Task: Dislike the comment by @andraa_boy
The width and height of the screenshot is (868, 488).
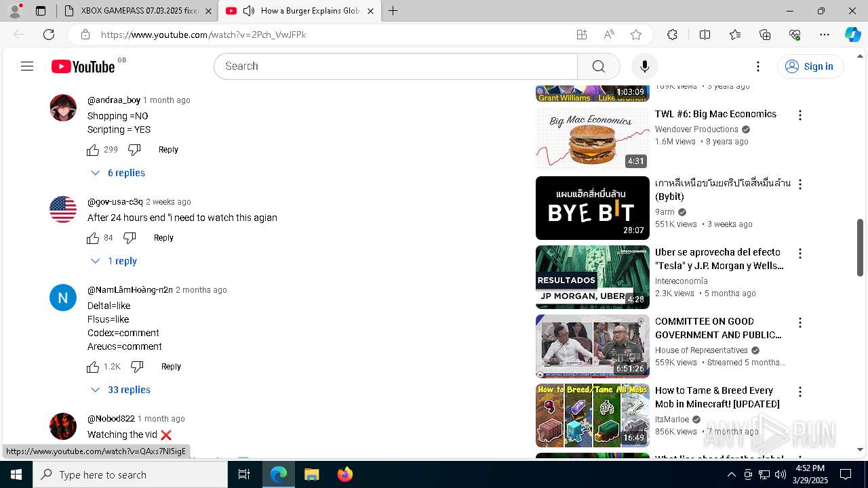Action: 134,150
